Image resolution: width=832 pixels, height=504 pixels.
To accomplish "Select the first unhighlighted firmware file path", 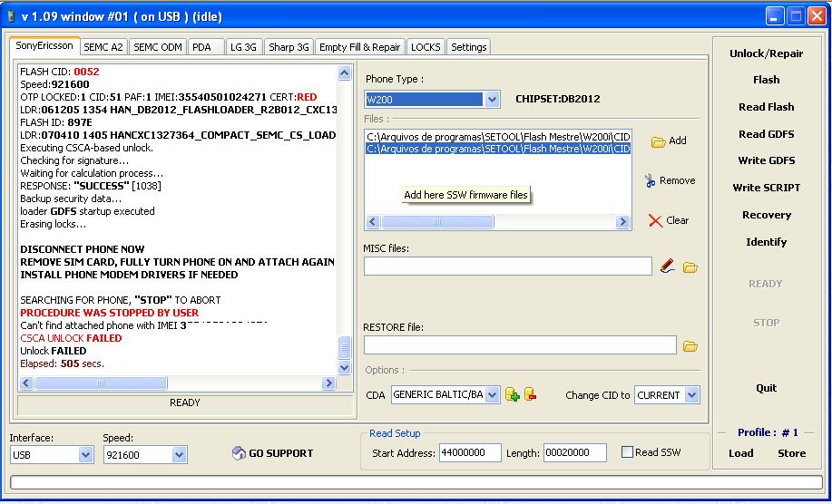I will pyautogui.click(x=498, y=137).
